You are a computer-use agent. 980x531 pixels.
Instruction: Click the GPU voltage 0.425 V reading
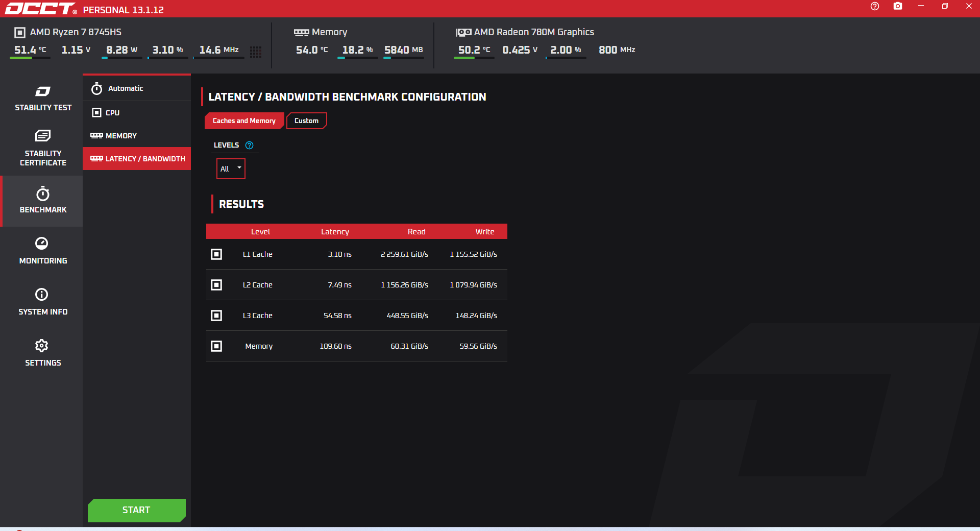pos(520,50)
